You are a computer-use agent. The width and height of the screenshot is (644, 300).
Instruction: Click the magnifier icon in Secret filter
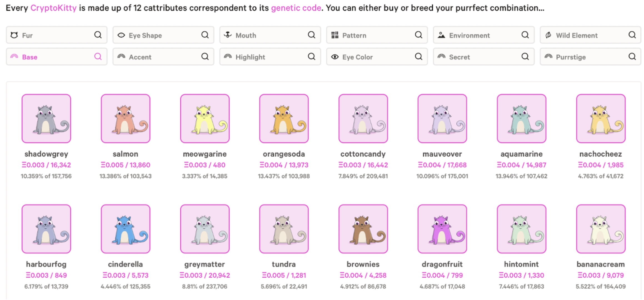click(525, 57)
